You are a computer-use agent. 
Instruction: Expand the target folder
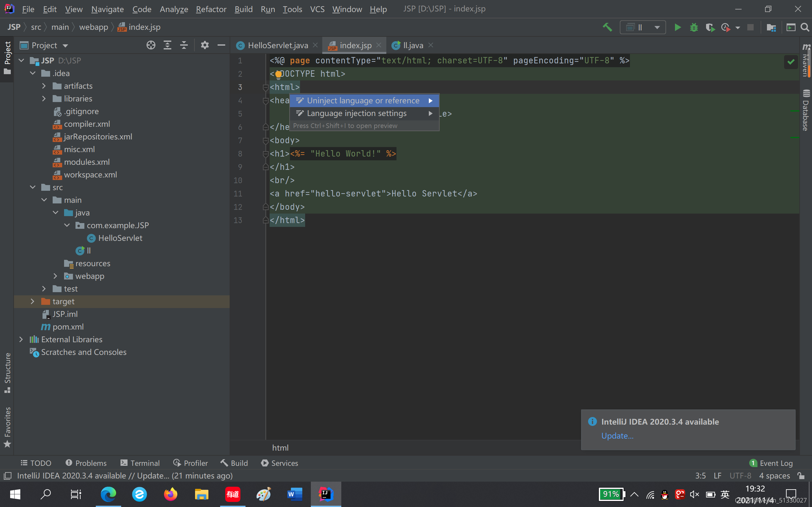[x=33, y=301]
